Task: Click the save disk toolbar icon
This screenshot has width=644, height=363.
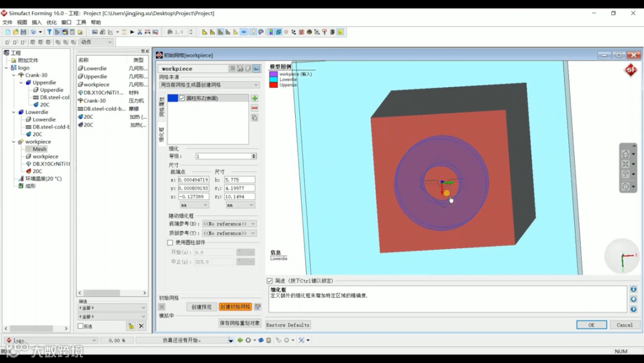Action: click(x=23, y=32)
